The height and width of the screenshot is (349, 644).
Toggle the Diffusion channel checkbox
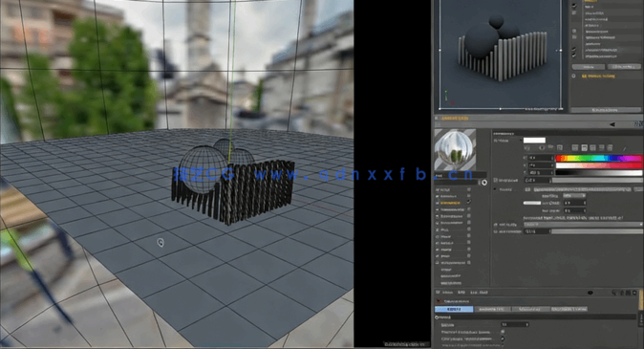coord(468,196)
